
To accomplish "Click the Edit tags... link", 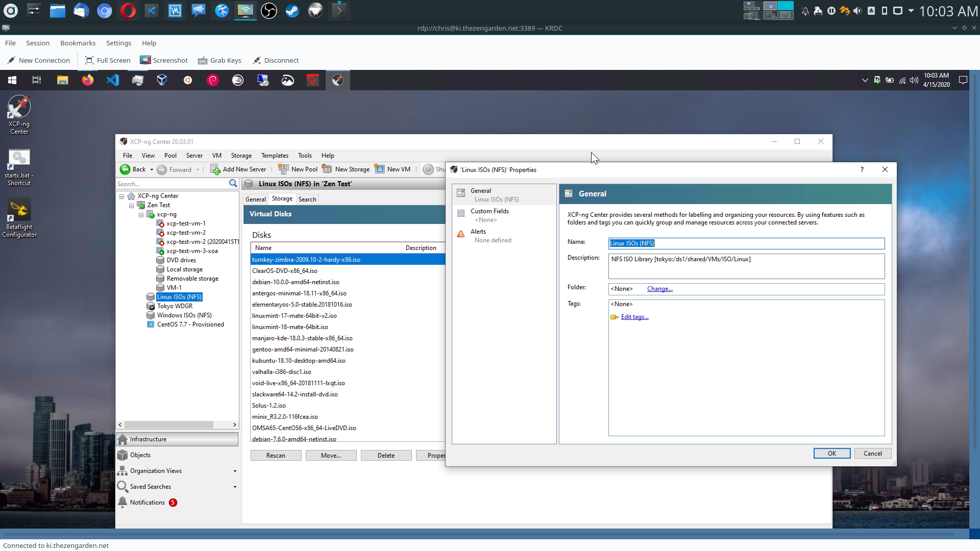I will click(x=634, y=317).
